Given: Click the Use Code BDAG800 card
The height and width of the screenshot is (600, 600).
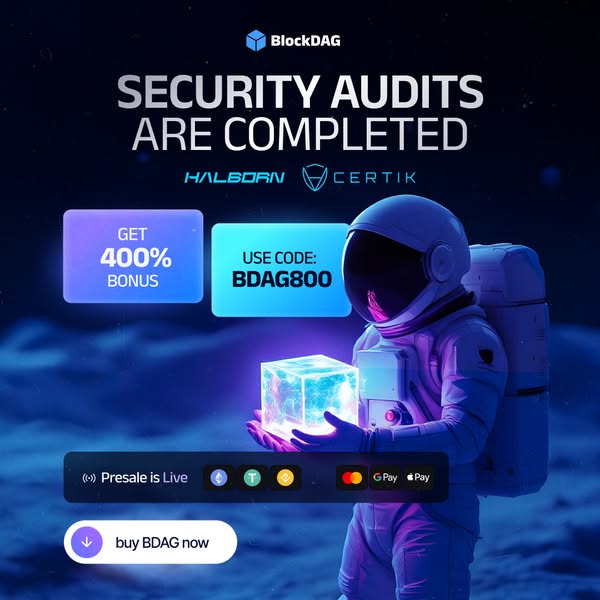Looking at the screenshot, I should 281,270.
